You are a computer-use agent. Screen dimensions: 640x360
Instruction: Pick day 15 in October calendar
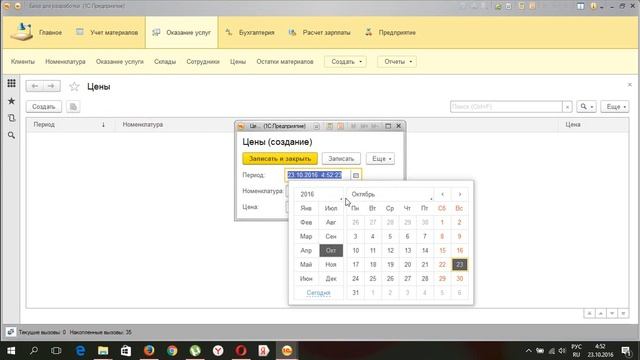[442, 251]
